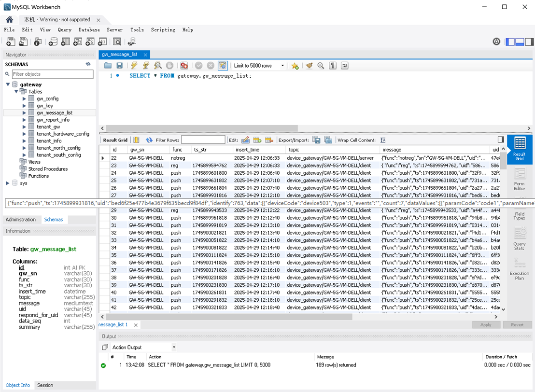Create new SQL tab icon in main toolbar
The width and height of the screenshot is (535, 392).
(x=11, y=42)
